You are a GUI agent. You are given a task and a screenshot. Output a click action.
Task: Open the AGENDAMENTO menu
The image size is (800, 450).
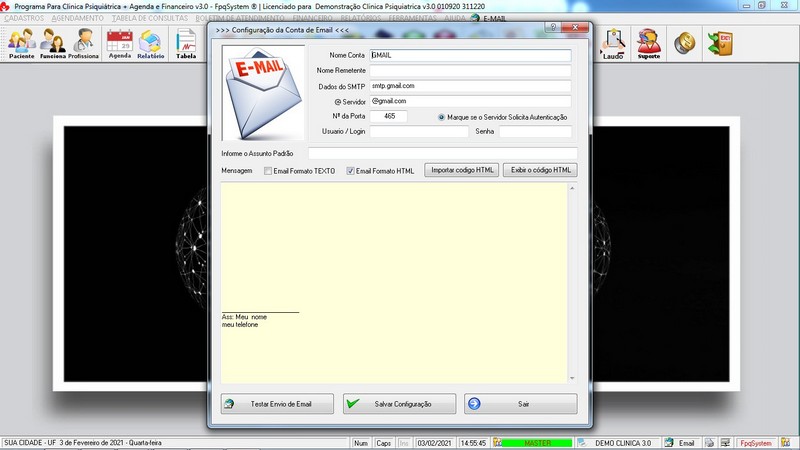[78, 18]
